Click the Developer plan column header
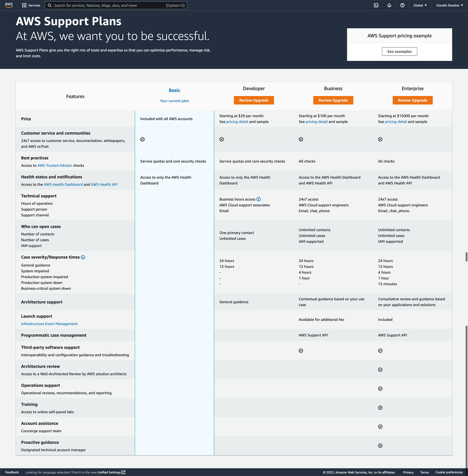 click(254, 88)
